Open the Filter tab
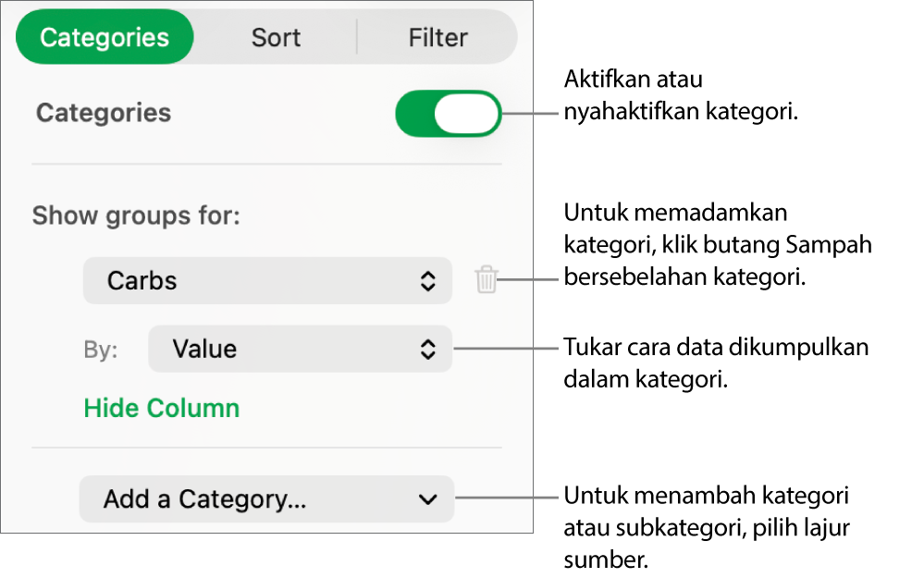Viewport: 924px width, 578px height. (437, 38)
